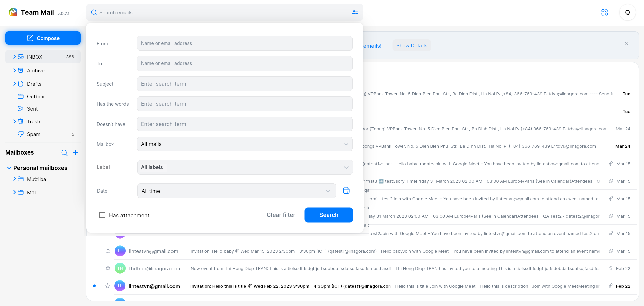This screenshot has width=644, height=306.
Task: Click the Spam thumbs-down icon
Action: point(21,134)
